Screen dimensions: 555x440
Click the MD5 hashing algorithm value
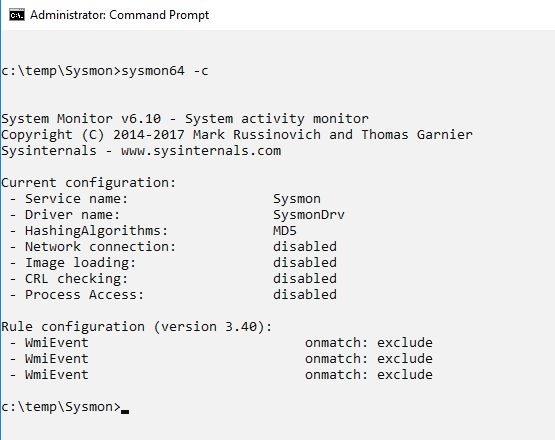click(x=285, y=231)
